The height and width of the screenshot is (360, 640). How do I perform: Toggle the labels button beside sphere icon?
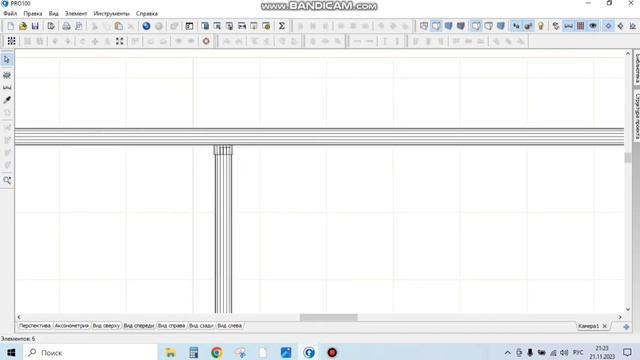pos(516,26)
